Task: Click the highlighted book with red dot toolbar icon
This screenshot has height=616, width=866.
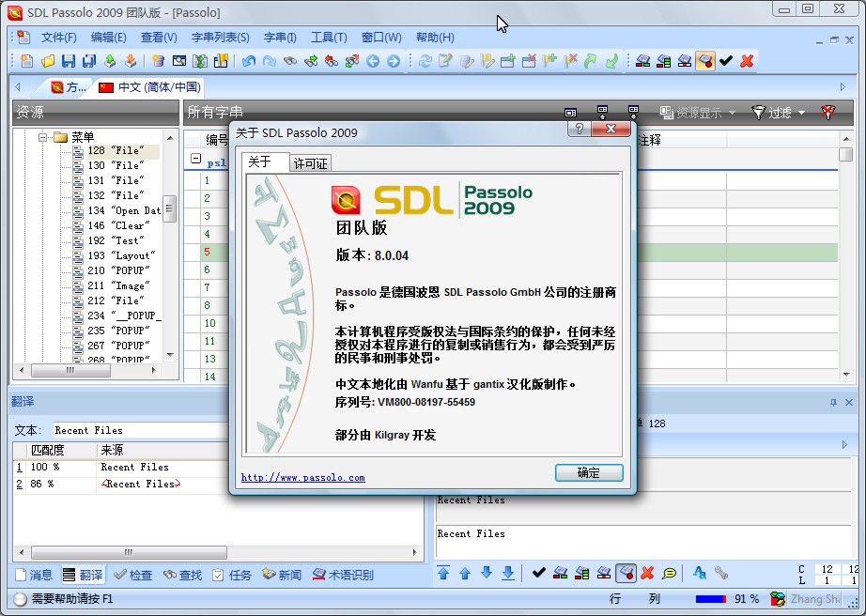Action: click(x=705, y=61)
